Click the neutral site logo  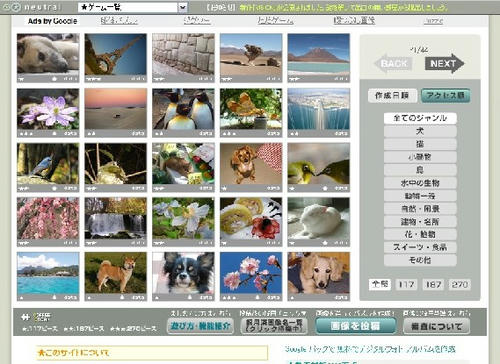[31, 7]
